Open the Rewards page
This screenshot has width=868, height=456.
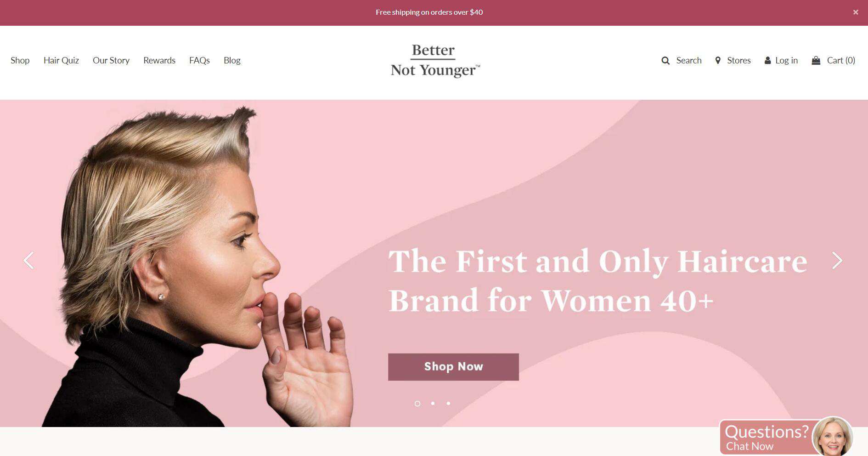pos(159,61)
